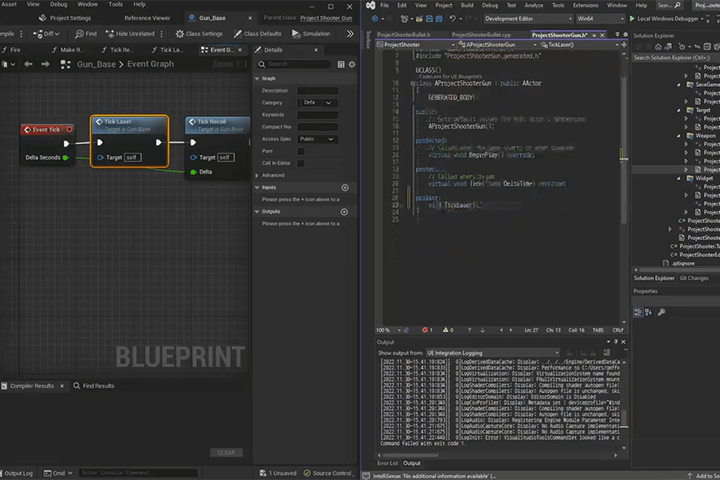Open Class Defaults in the Blueprint editor
720x480 pixels.
point(257,34)
